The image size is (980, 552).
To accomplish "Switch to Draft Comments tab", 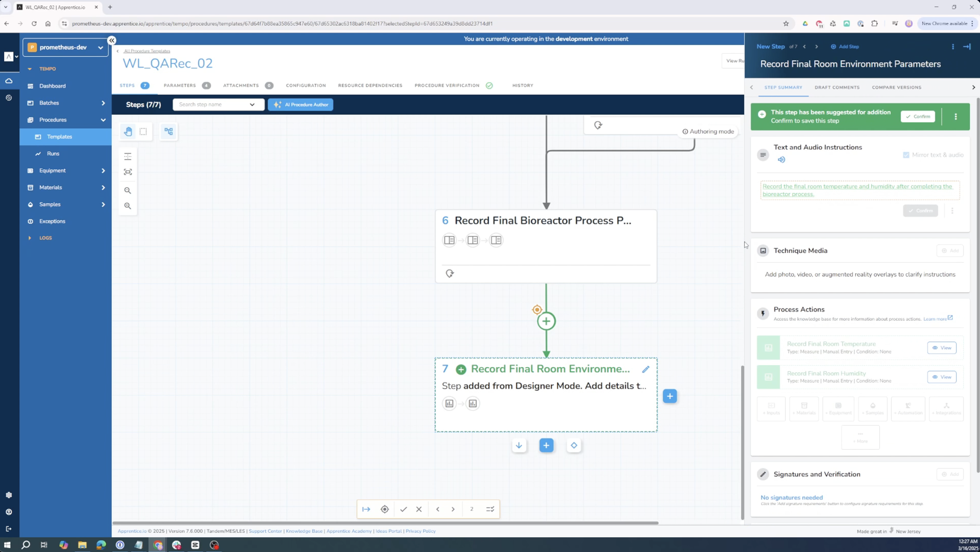I will click(x=837, y=87).
